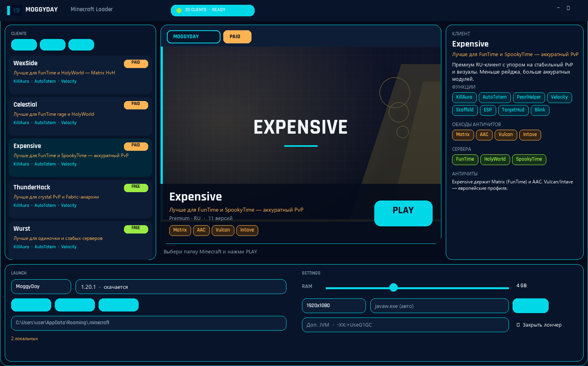Viewport: 588px width, 366px height.
Task: Select the Expensive client card in the list
Action: coord(80,158)
